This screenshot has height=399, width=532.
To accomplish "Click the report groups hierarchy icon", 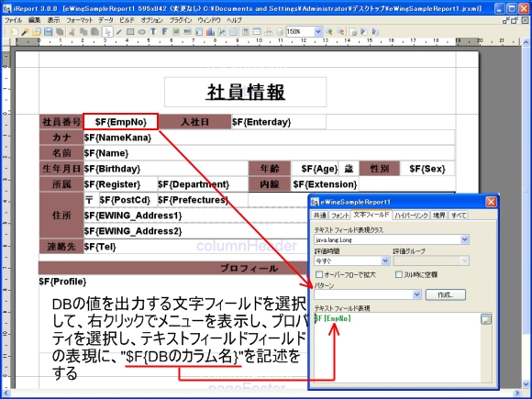I will pyautogui.click(x=269, y=32).
